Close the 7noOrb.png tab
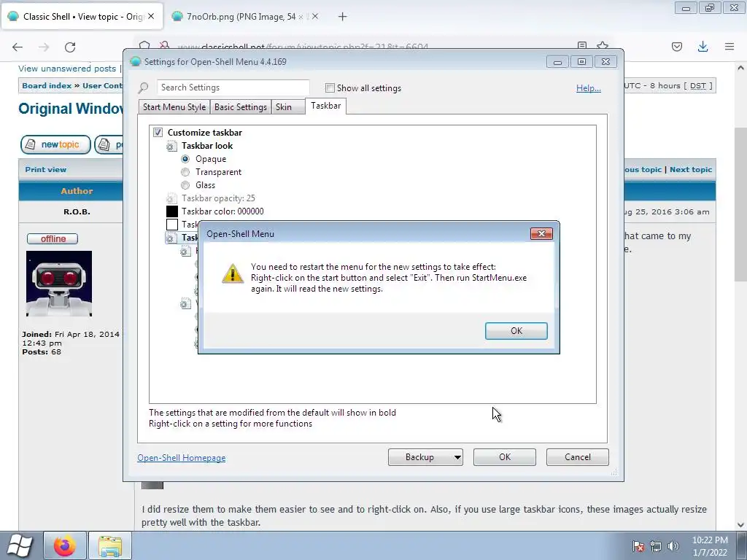The image size is (747, 560). pyautogui.click(x=315, y=16)
